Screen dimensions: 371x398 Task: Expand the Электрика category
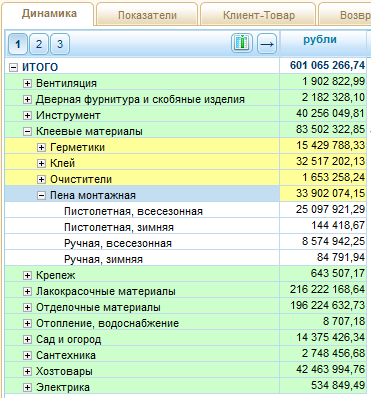click(27, 387)
